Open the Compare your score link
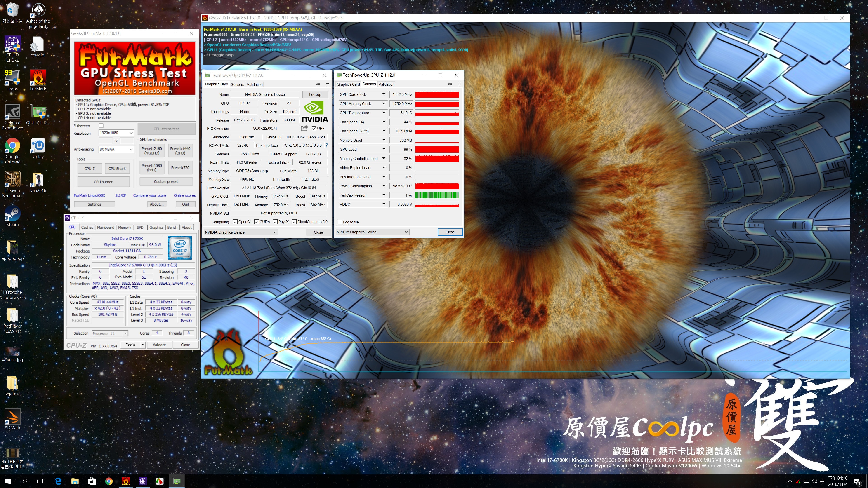 coord(150,195)
